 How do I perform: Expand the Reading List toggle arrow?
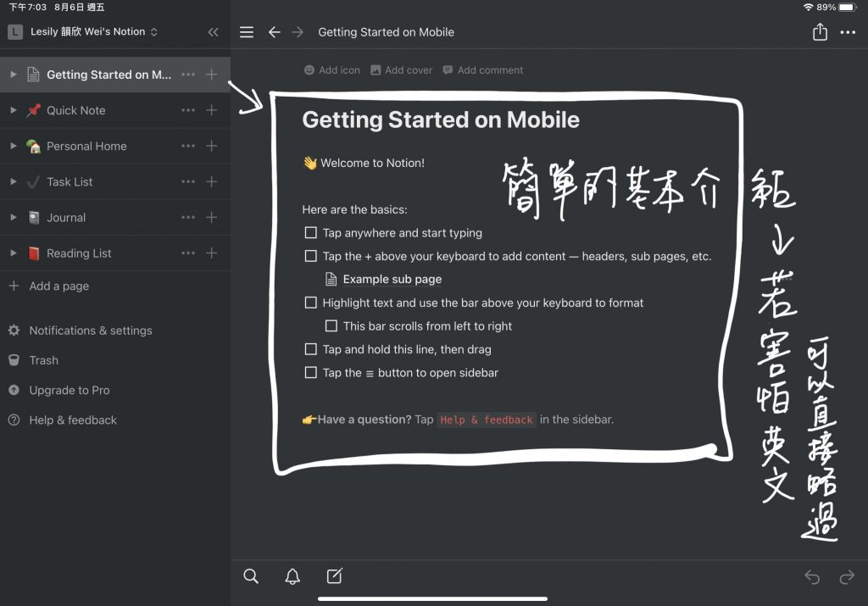[x=13, y=253]
